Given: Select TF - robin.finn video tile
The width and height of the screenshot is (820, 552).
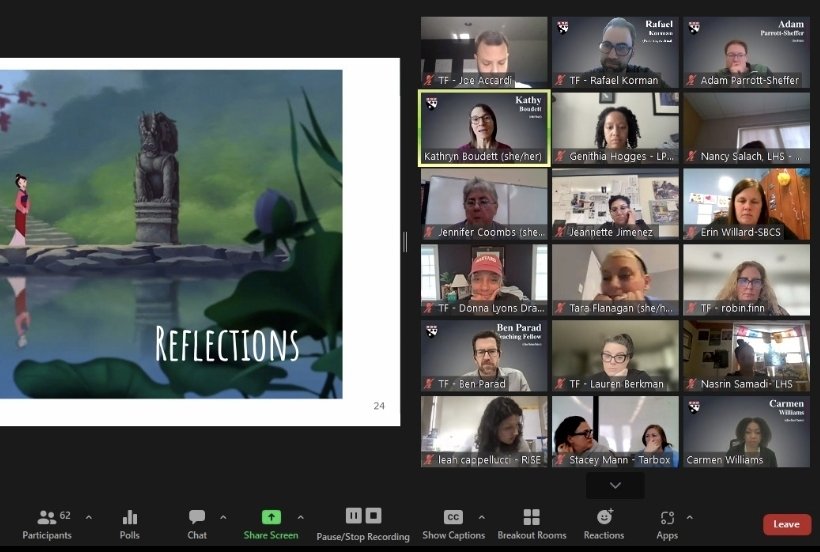Looking at the screenshot, I should click(x=747, y=280).
